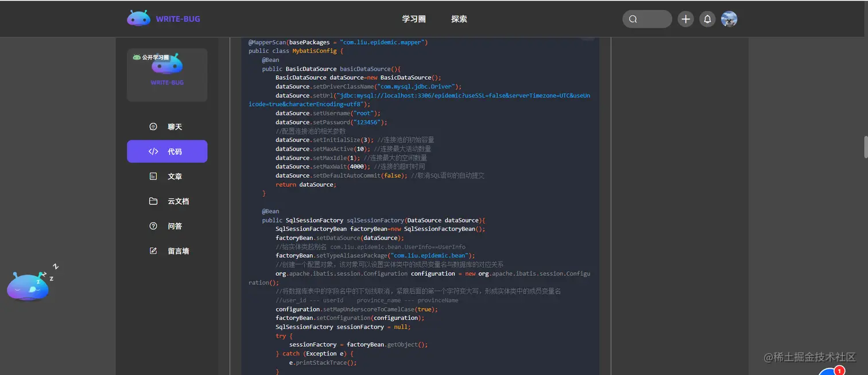Open the 问答 sidebar section
The image size is (868, 375).
167,226
